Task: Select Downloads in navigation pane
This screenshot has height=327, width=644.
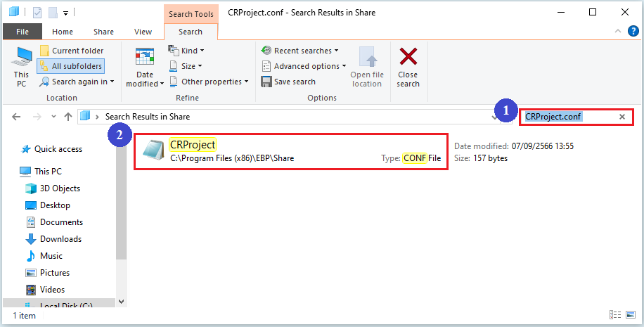Action: [x=60, y=239]
